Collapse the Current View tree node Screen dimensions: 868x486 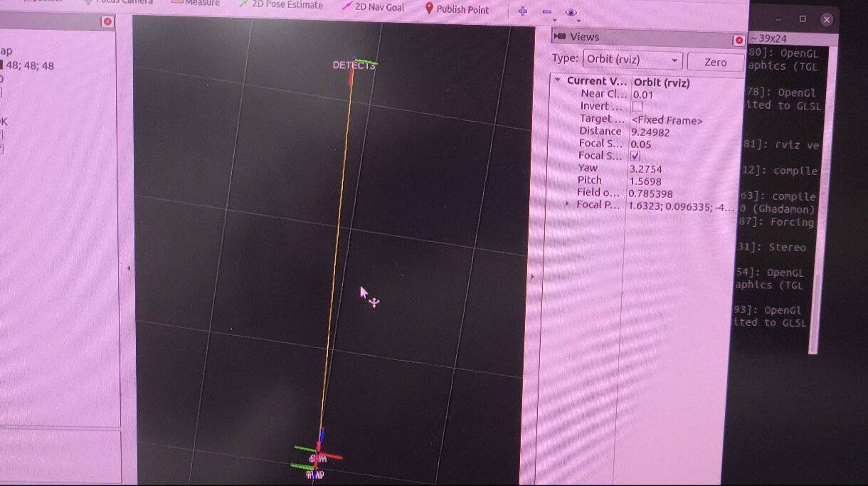point(558,80)
